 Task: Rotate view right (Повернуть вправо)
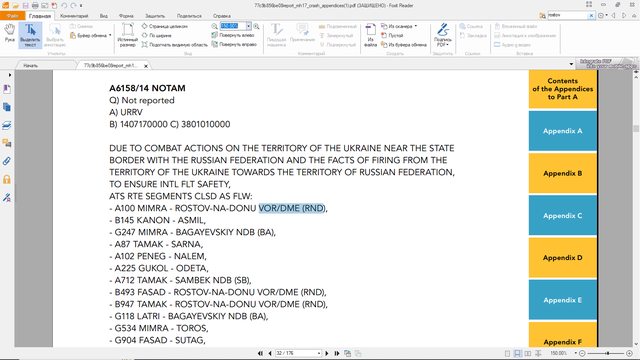coord(234,44)
